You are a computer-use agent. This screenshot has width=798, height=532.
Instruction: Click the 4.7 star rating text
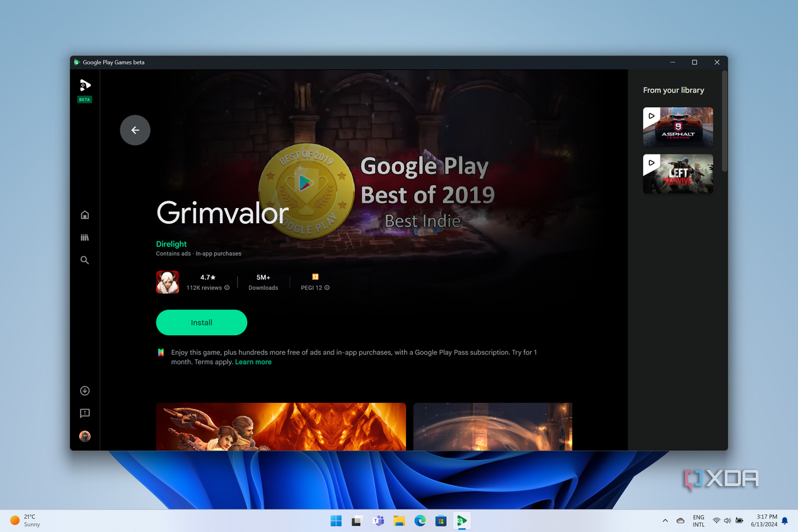tap(208, 277)
